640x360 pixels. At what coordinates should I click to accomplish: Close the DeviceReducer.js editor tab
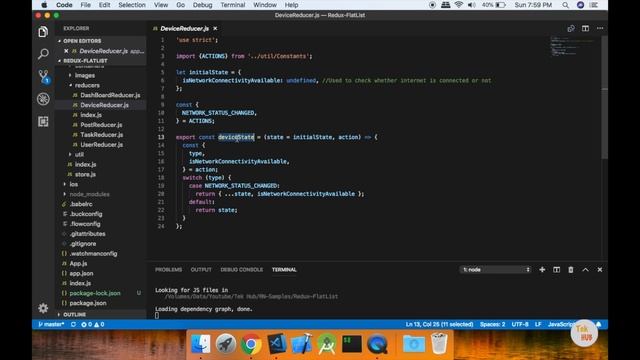pos(215,29)
